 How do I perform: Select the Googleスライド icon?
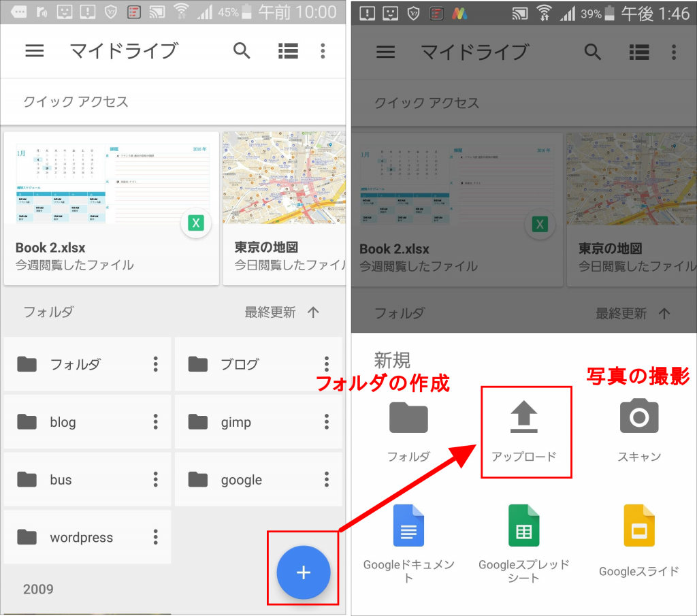638,525
